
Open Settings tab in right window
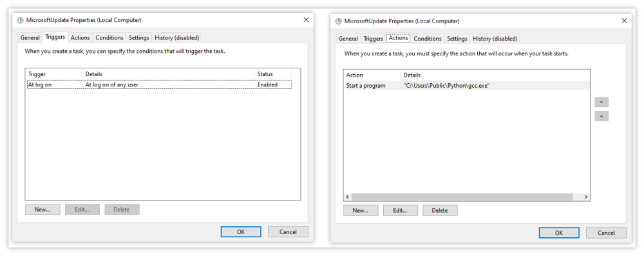coord(457,38)
